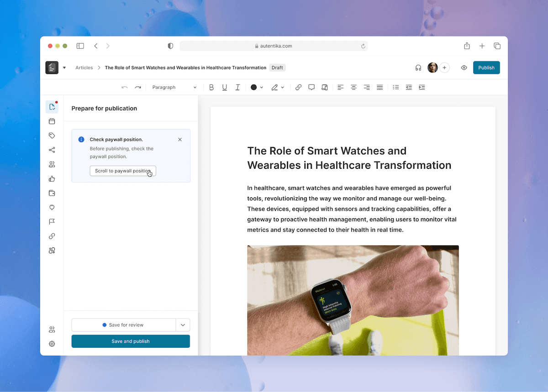This screenshot has width=548, height=392.
Task: Show browser tab overview
Action: (497, 46)
